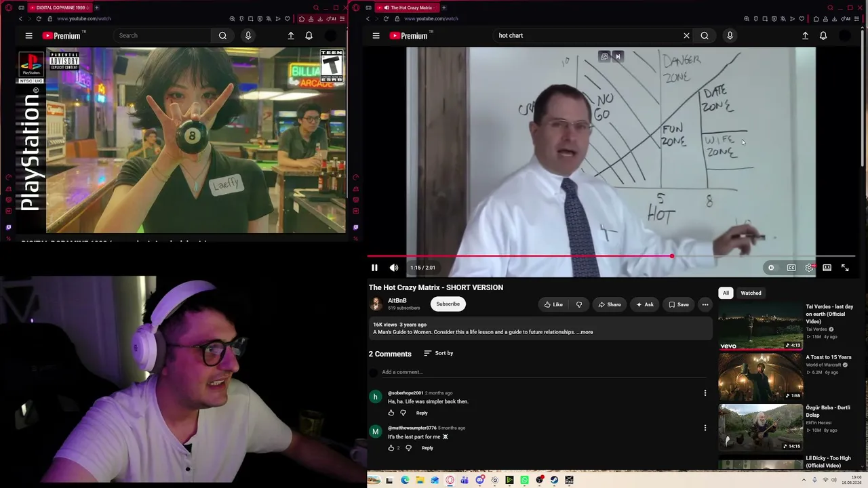Open options menu for @matthewsumpter3776's comment
The image size is (868, 488).
tap(705, 428)
